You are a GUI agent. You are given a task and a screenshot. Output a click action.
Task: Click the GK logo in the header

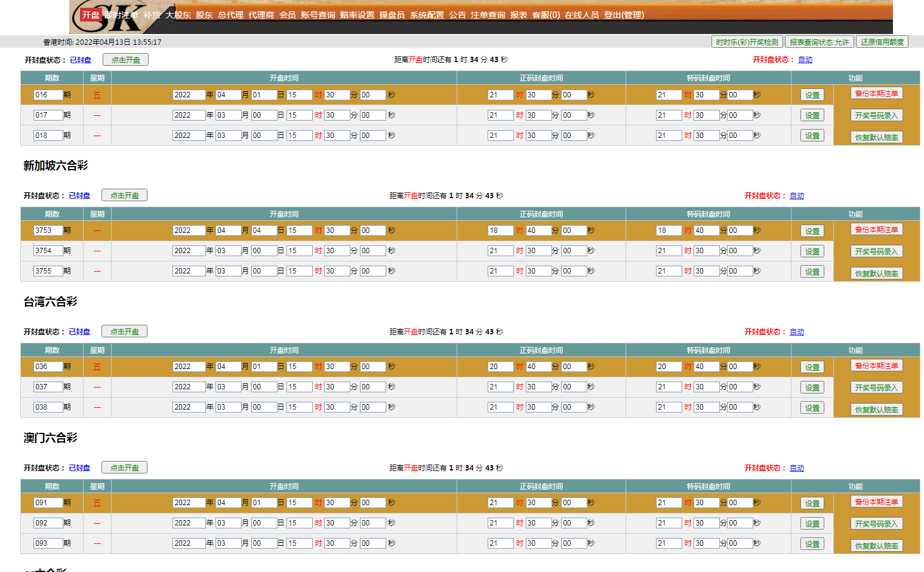111,17
